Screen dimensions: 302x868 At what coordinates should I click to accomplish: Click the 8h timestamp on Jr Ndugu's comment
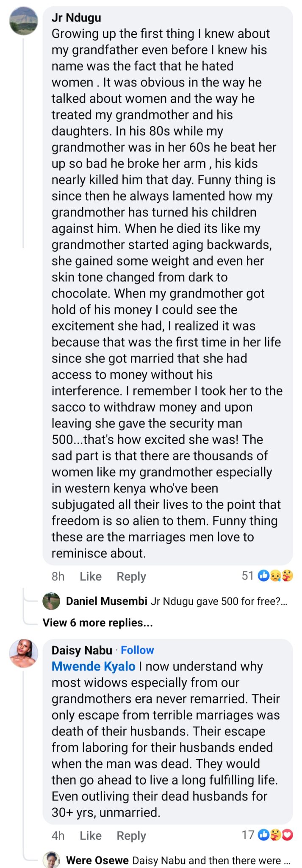pyautogui.click(x=58, y=576)
